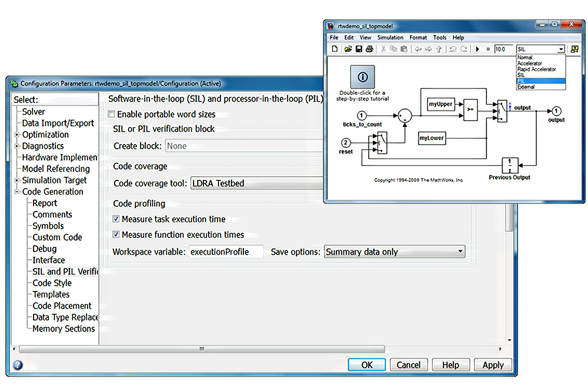The width and height of the screenshot is (588, 385).
Task: Navigate back with the left arrow icon
Action: [417, 49]
